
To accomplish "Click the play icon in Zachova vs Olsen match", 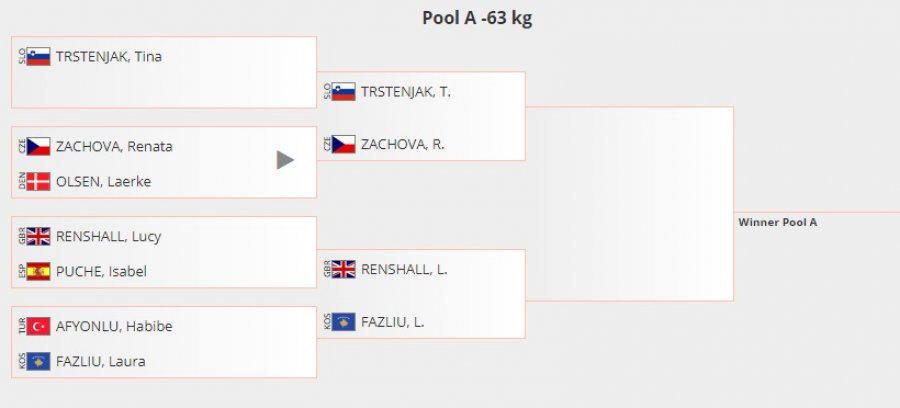I will tap(285, 160).
